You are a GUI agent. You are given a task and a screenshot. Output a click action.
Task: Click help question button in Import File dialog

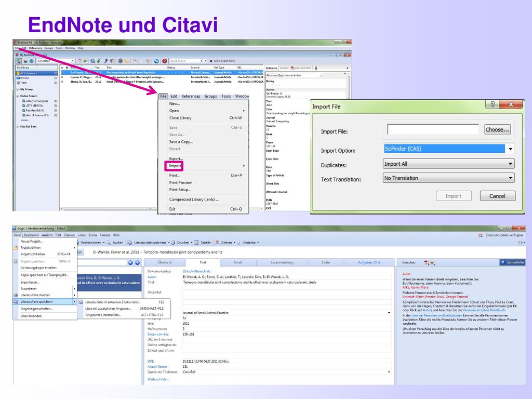[493, 104]
